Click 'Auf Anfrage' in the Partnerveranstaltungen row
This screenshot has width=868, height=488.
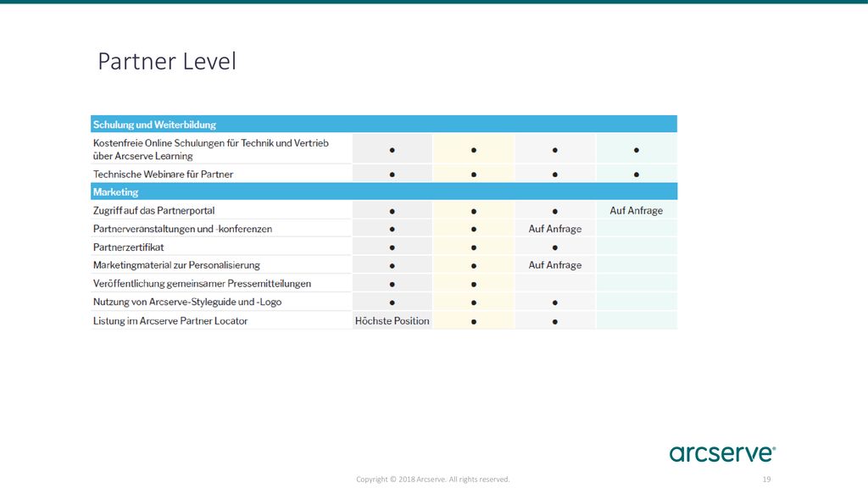click(x=554, y=229)
